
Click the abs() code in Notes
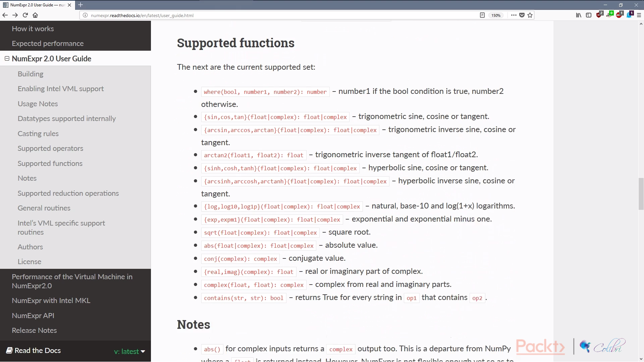pos(212,349)
